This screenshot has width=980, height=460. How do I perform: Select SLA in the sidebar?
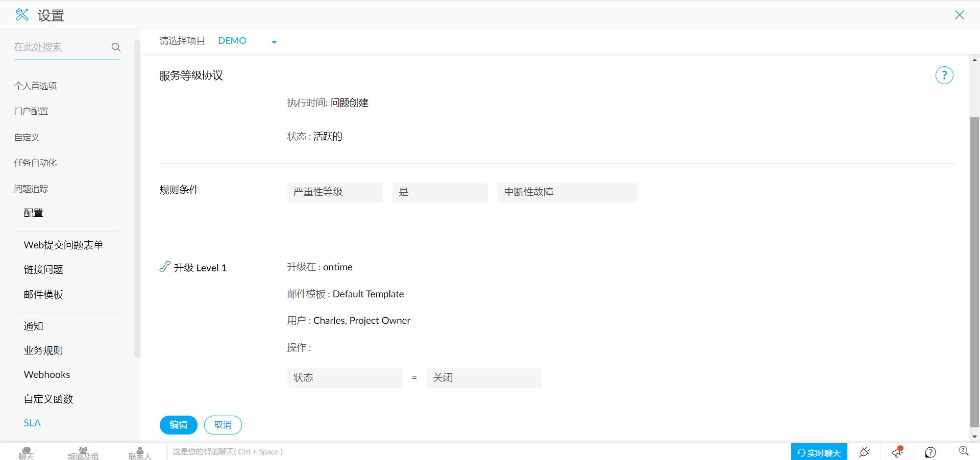tap(32, 423)
